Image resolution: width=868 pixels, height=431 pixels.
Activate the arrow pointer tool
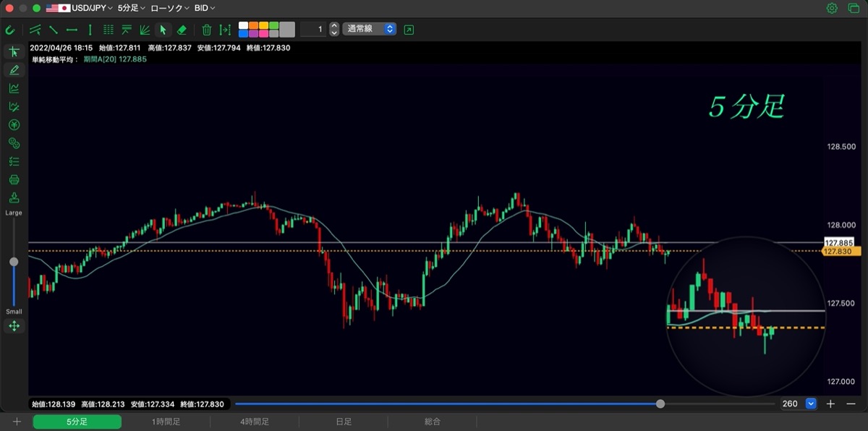[x=163, y=30]
